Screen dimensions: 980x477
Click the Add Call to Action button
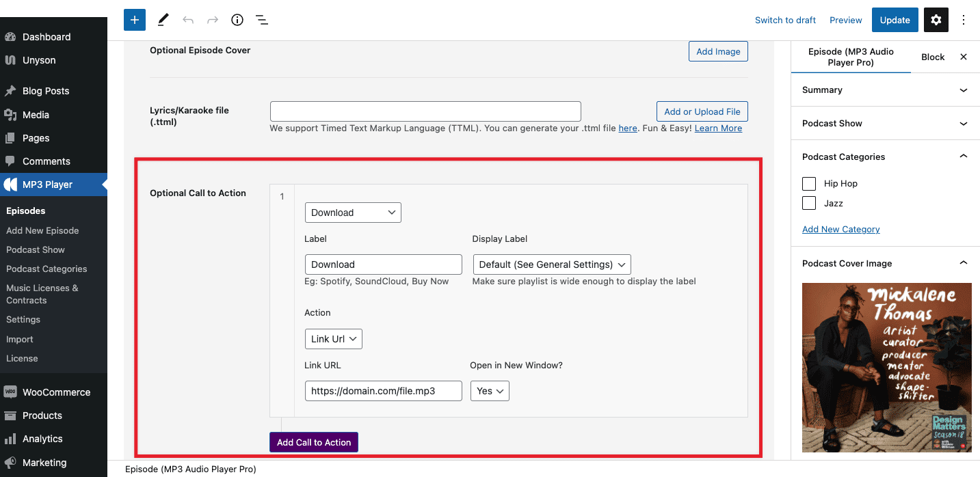(x=313, y=442)
